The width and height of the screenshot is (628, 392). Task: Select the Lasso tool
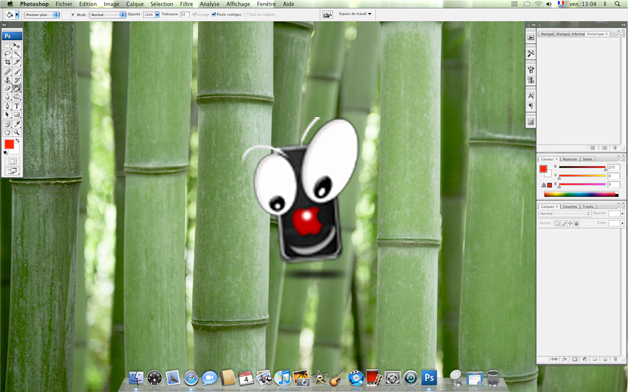point(7,53)
